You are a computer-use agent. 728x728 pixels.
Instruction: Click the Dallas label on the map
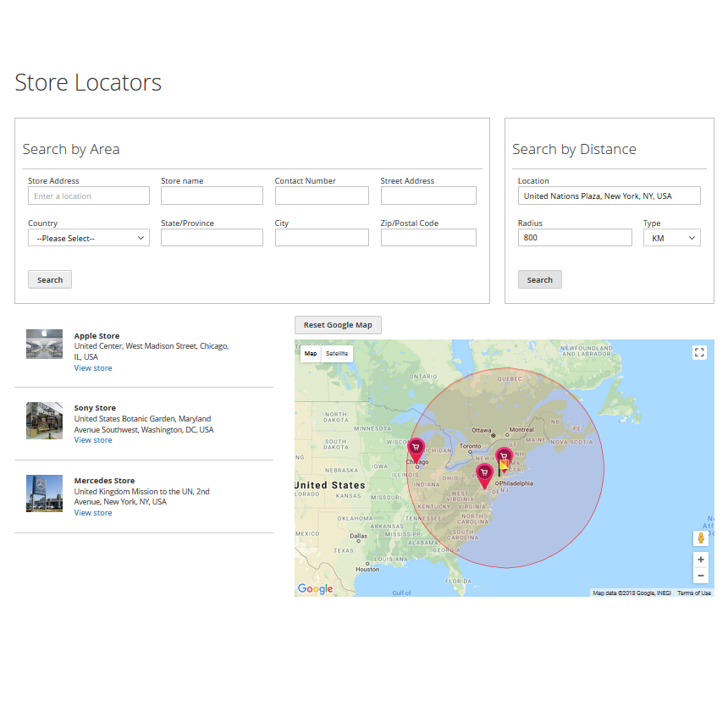(x=358, y=536)
